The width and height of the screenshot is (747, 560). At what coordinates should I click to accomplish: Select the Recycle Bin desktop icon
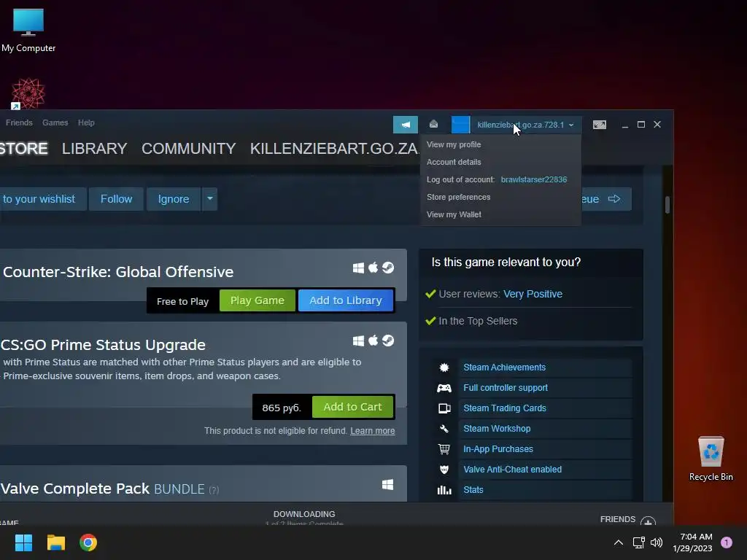711,458
